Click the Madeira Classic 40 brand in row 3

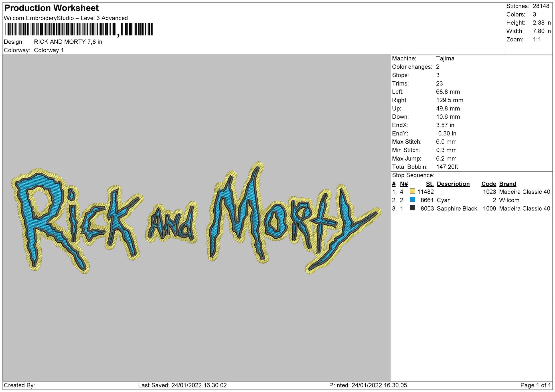pyautogui.click(x=524, y=208)
